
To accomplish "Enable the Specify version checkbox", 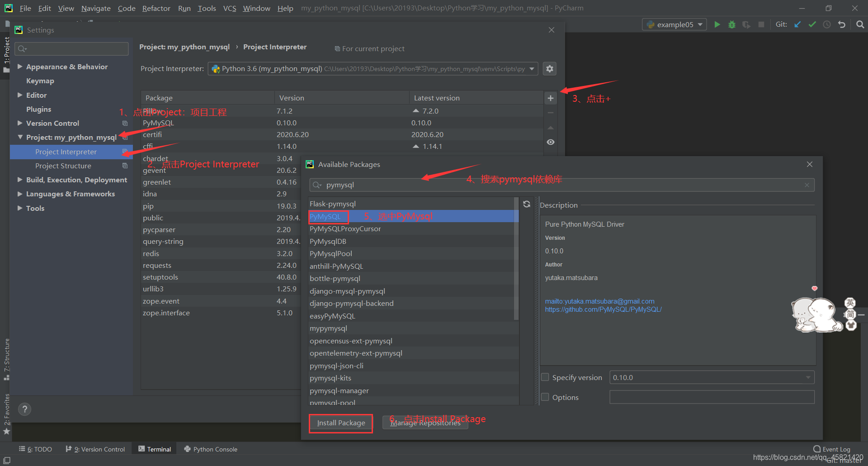I will coord(545,377).
